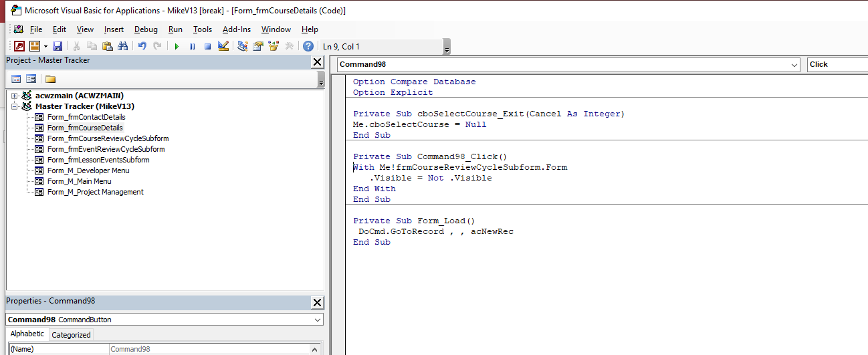Open the Tools menu
The height and width of the screenshot is (355, 868).
[x=203, y=29]
